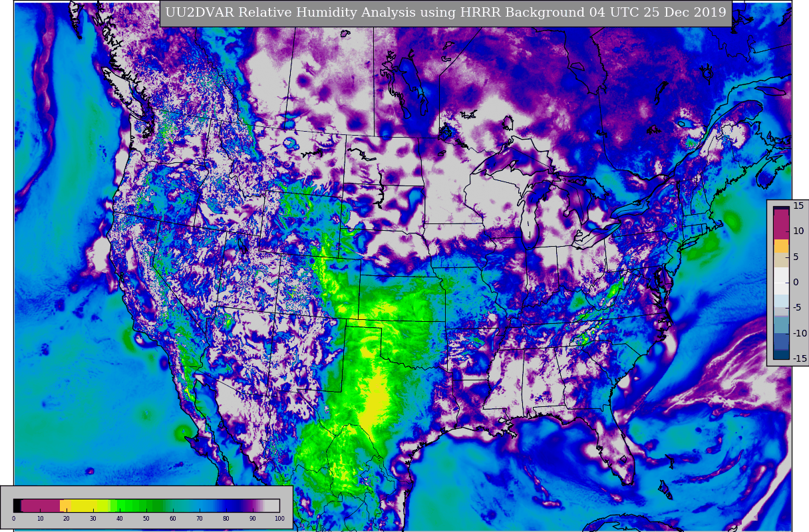Click "04 UTC" in the map title
The width and height of the screenshot is (809, 532).
click(614, 13)
